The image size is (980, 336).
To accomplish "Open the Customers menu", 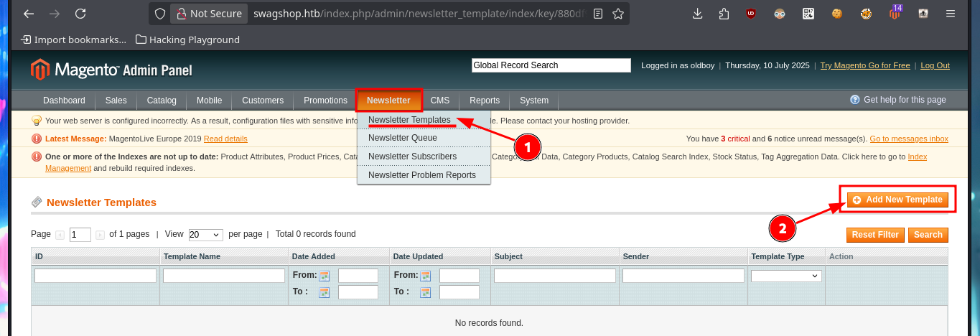I will point(263,101).
